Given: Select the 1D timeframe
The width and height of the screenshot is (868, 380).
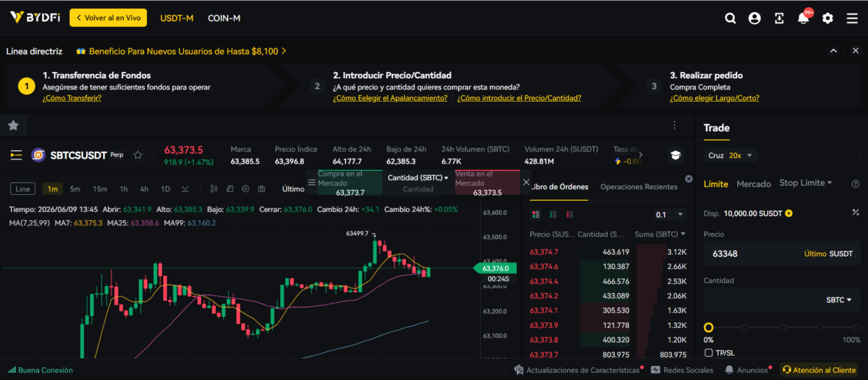Looking at the screenshot, I should coord(165,189).
